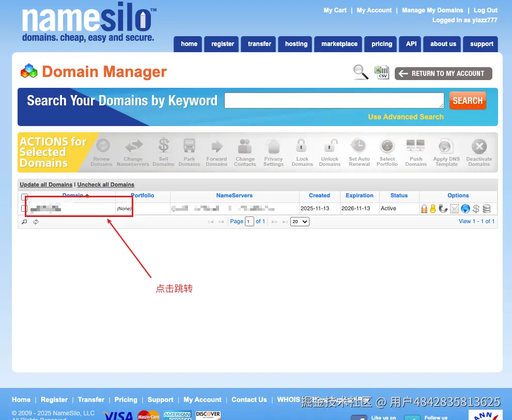The image size is (512, 420).
Task: Click the yellow person icon in Options
Action: pyautogui.click(x=433, y=208)
